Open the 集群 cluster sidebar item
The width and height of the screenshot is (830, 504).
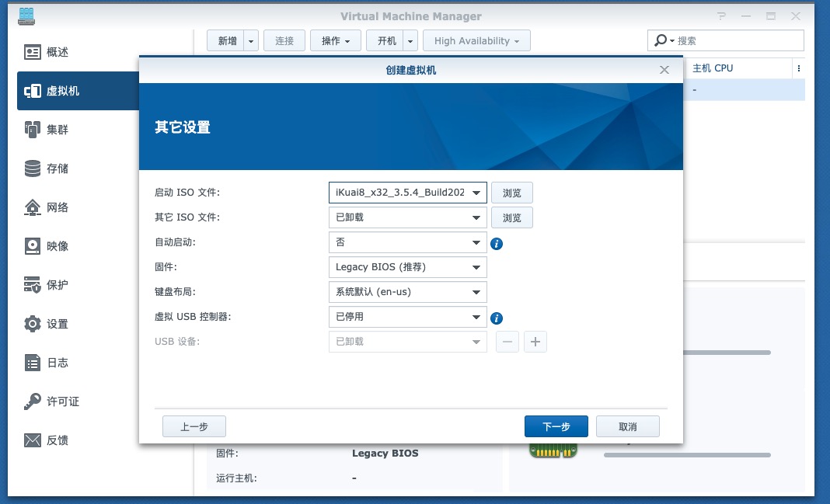pyautogui.click(x=78, y=130)
